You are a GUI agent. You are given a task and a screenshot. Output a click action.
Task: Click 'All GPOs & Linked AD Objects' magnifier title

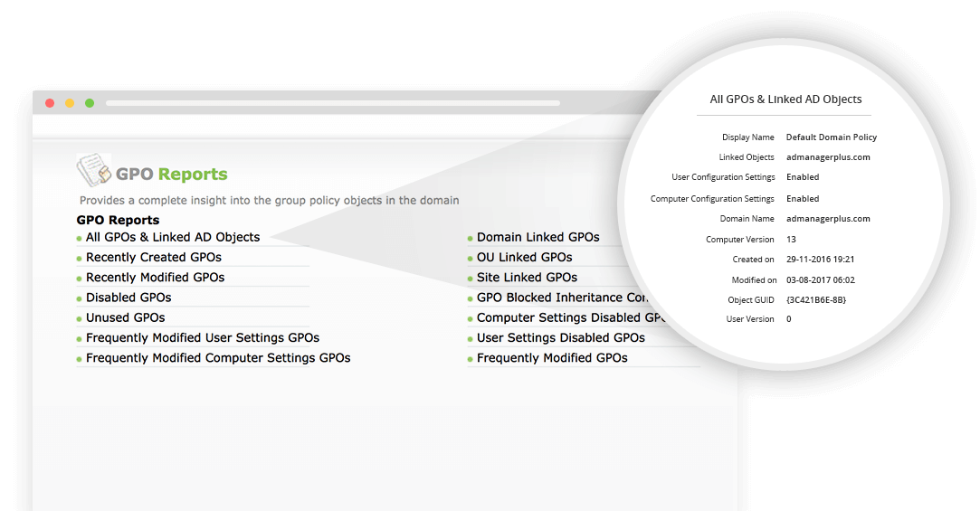pos(785,99)
